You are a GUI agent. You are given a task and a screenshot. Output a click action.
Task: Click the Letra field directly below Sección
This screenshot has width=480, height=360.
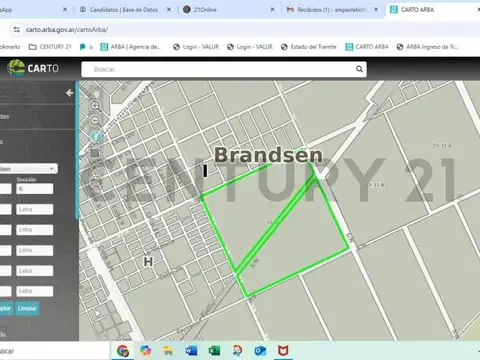[35, 209]
